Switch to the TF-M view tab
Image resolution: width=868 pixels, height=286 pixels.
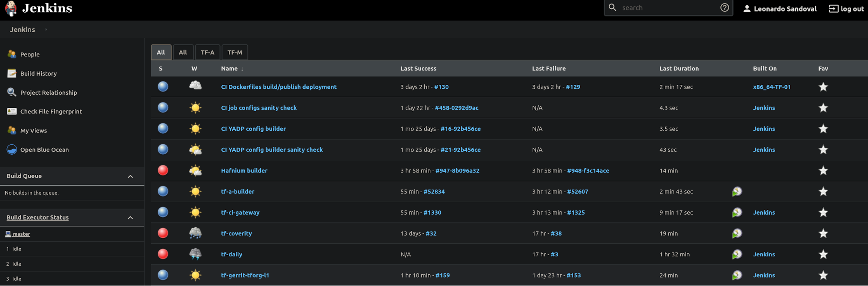(x=234, y=53)
